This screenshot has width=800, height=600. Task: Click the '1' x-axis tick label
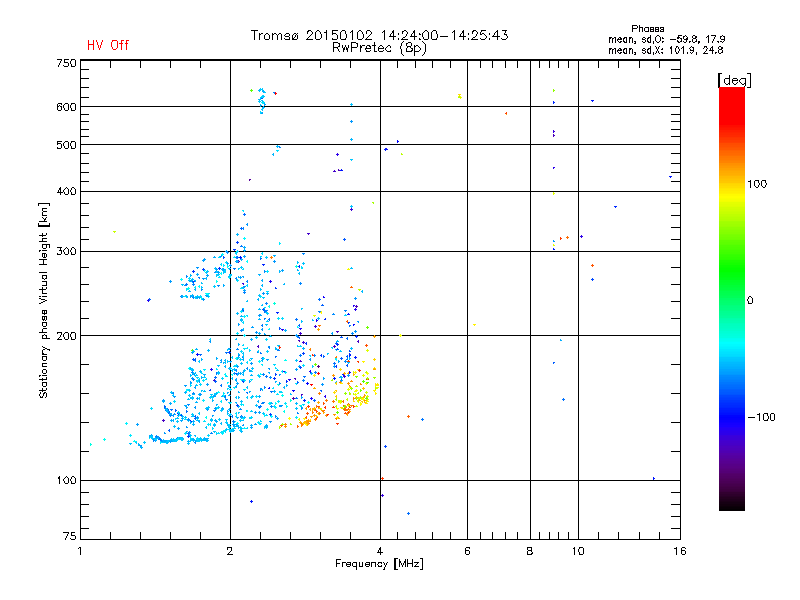coord(80,551)
